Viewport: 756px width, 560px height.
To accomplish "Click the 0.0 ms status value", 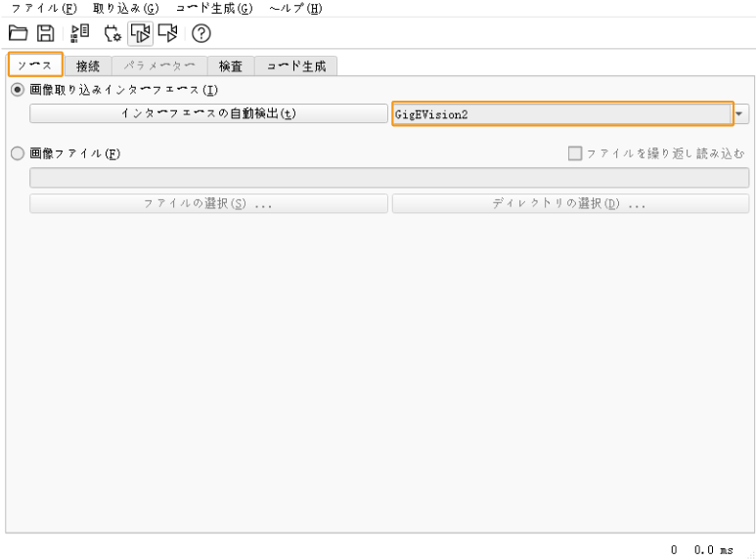I will [714, 550].
